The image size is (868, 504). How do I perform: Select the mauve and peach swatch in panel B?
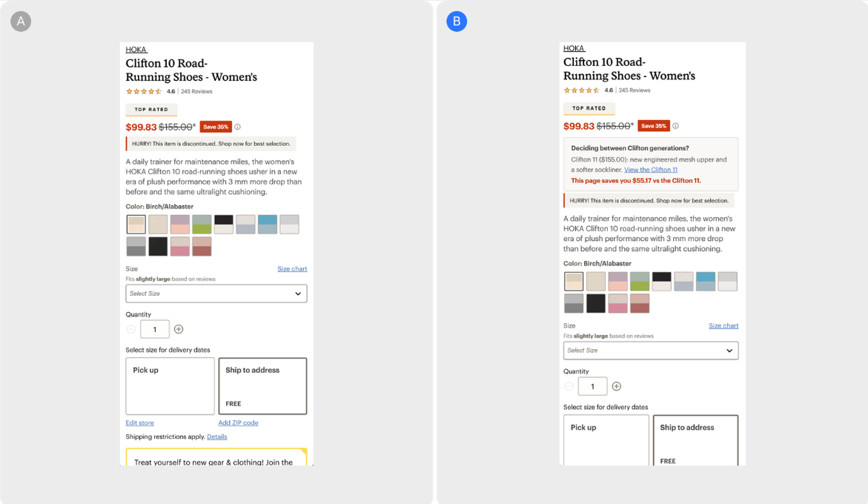617,281
